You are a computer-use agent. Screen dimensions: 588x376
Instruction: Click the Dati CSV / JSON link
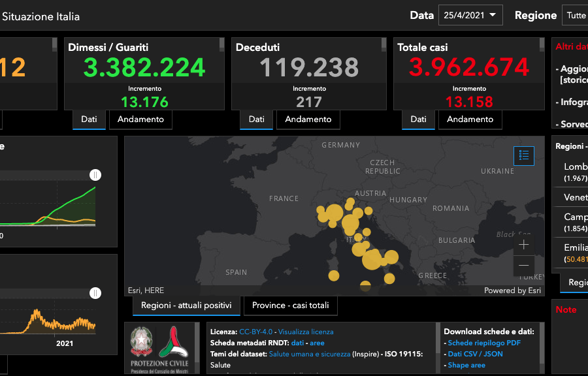tap(475, 354)
